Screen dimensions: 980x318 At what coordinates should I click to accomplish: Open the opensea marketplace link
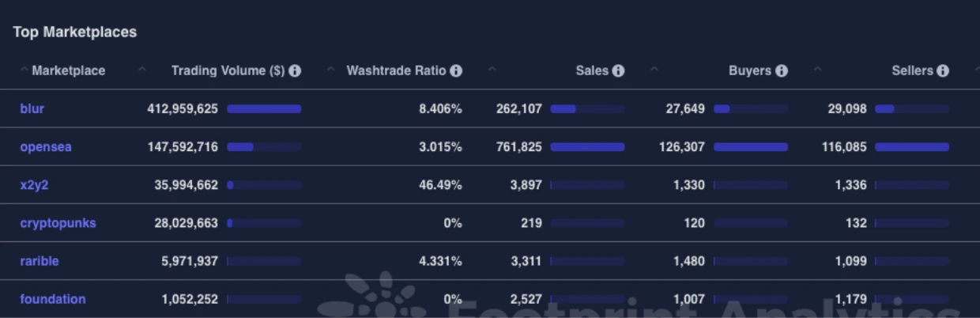(x=45, y=147)
